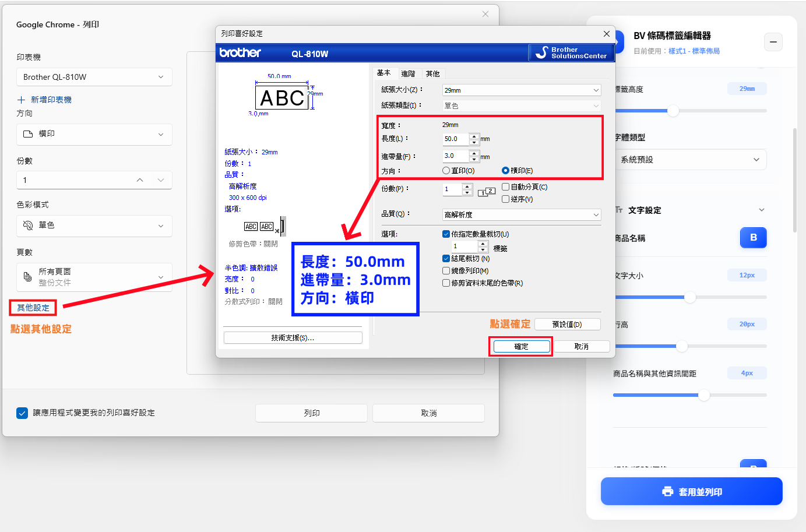Adjust the font size (文字大小) slider
Viewport: 806px width, 532px height.
pyautogui.click(x=690, y=297)
